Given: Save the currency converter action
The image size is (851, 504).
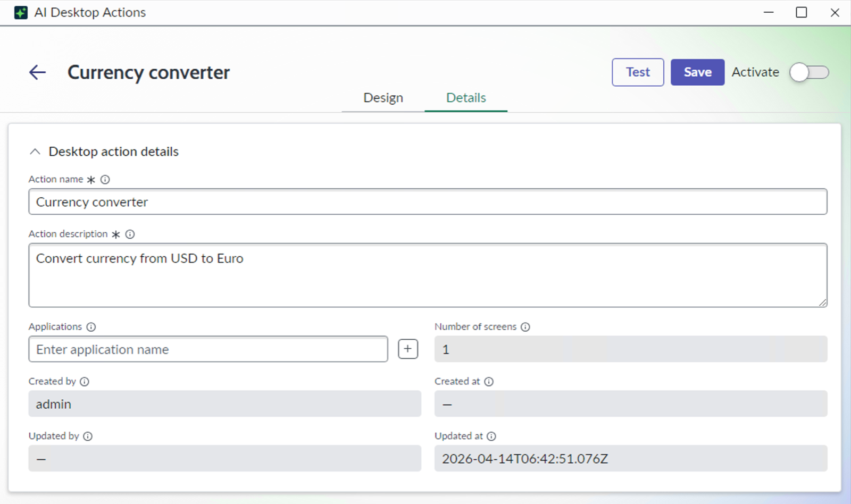Looking at the screenshot, I should [x=697, y=72].
